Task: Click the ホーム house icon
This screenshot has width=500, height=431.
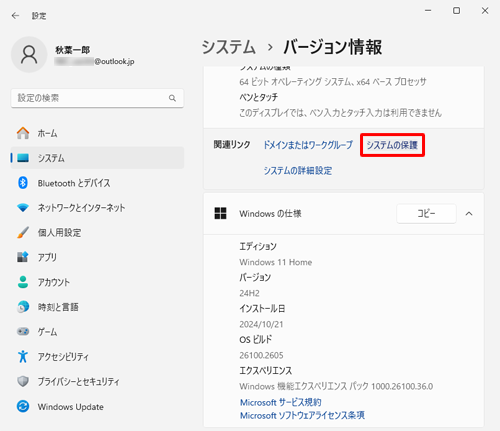Action: [x=23, y=133]
